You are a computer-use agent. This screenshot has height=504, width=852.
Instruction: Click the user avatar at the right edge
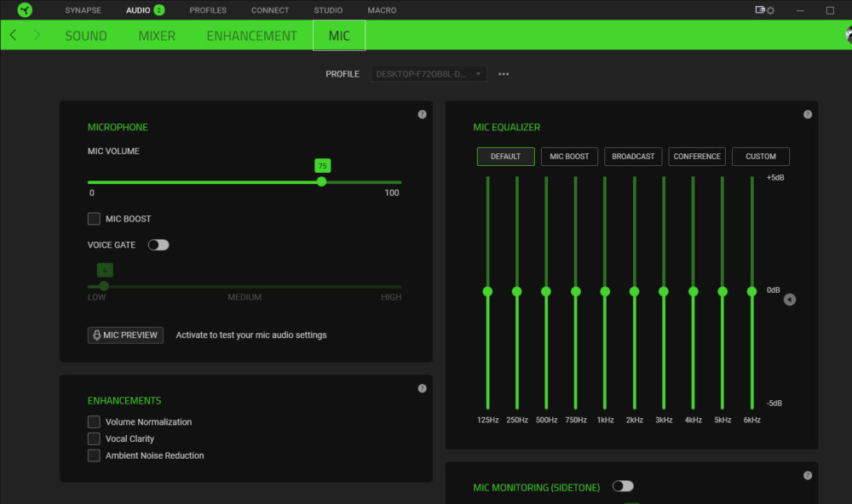point(849,35)
